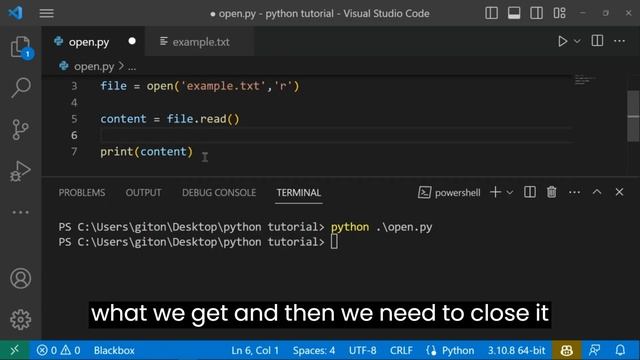This screenshot has width=640, height=360.
Task: Run the Python file with play button
Action: click(562, 41)
